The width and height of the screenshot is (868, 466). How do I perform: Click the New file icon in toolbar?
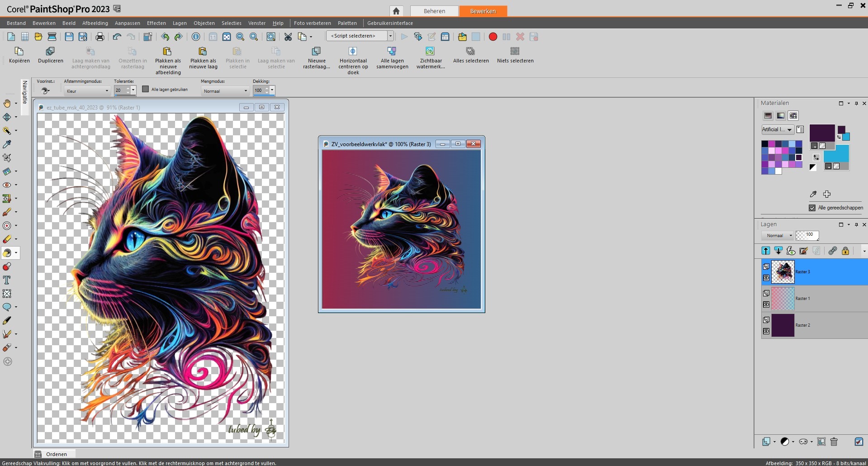tap(11, 37)
